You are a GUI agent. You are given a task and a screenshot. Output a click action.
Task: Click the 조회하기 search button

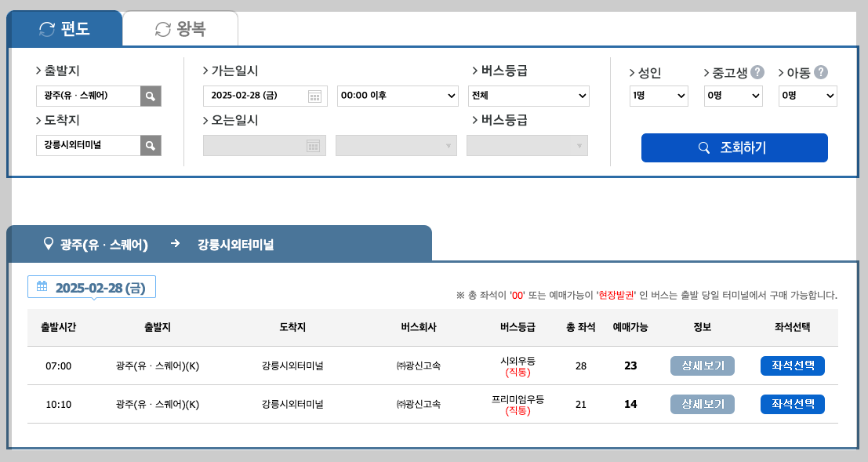[734, 147]
